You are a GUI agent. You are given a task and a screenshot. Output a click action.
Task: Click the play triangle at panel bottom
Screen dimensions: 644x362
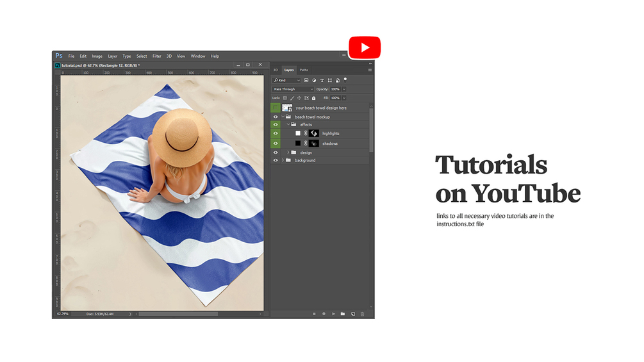click(333, 314)
